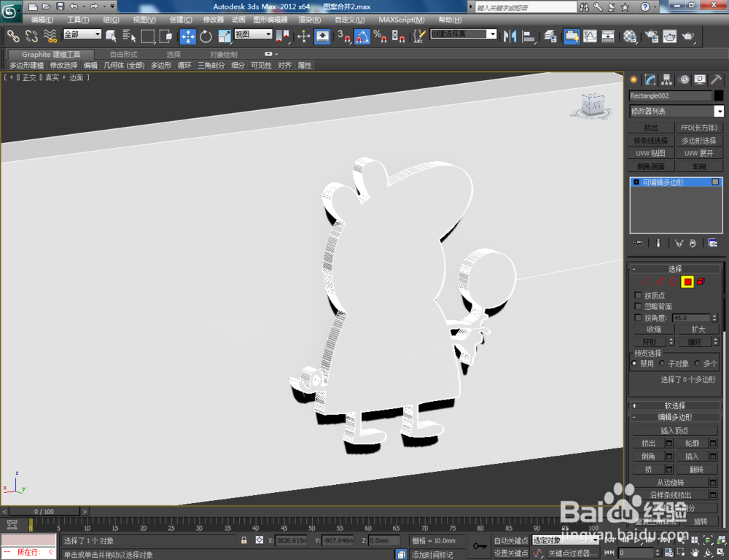729x560 pixels.
Task: Select the Edge sub-object level icon
Action: [x=660, y=281]
